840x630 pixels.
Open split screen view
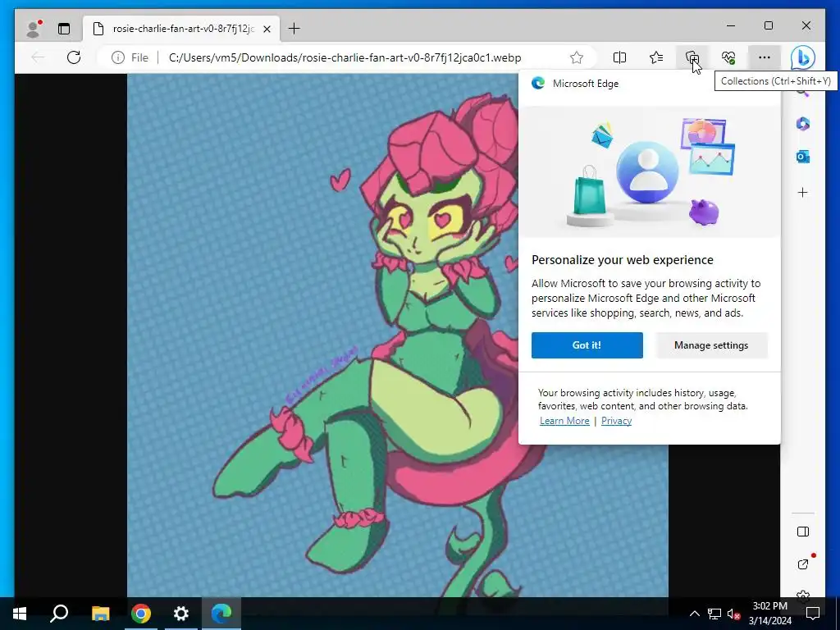tap(619, 57)
